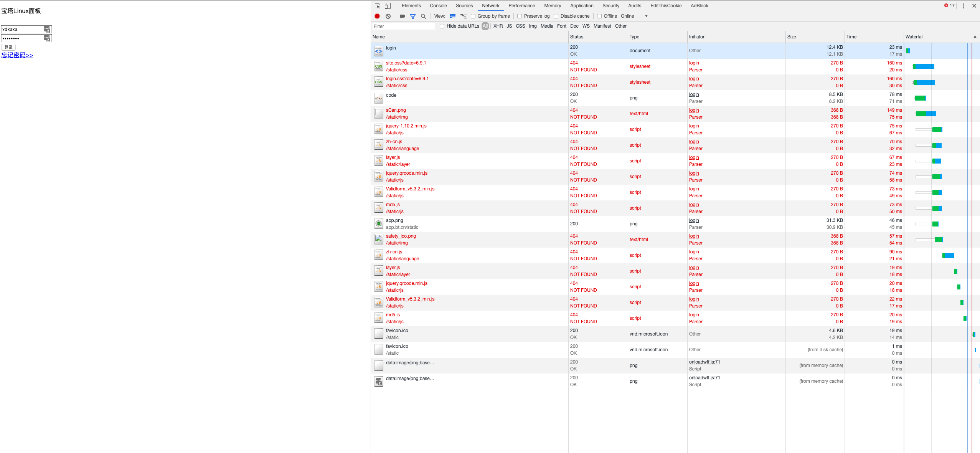The height and width of the screenshot is (453, 980).
Task: Toggle the device toolbar icon
Action: pyautogui.click(x=387, y=6)
